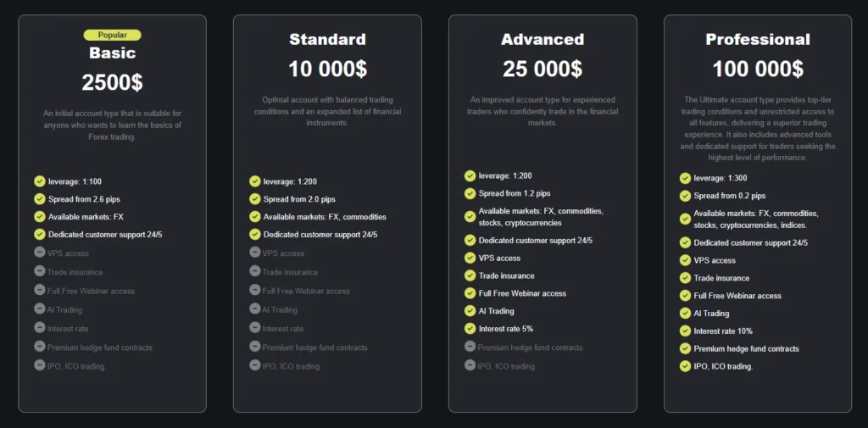
Task: Click the check icon beside Standard Spread from 2.0 pips
Action: click(255, 199)
